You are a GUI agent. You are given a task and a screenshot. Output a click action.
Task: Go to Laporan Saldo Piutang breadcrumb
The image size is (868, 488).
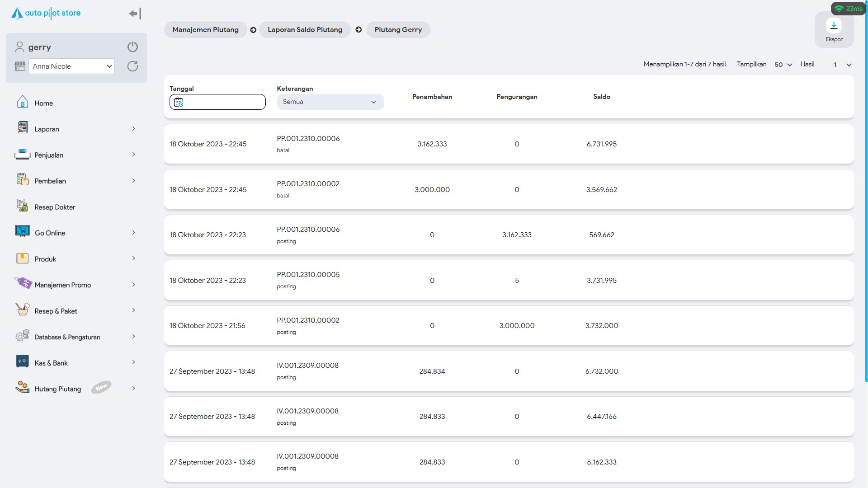(305, 30)
